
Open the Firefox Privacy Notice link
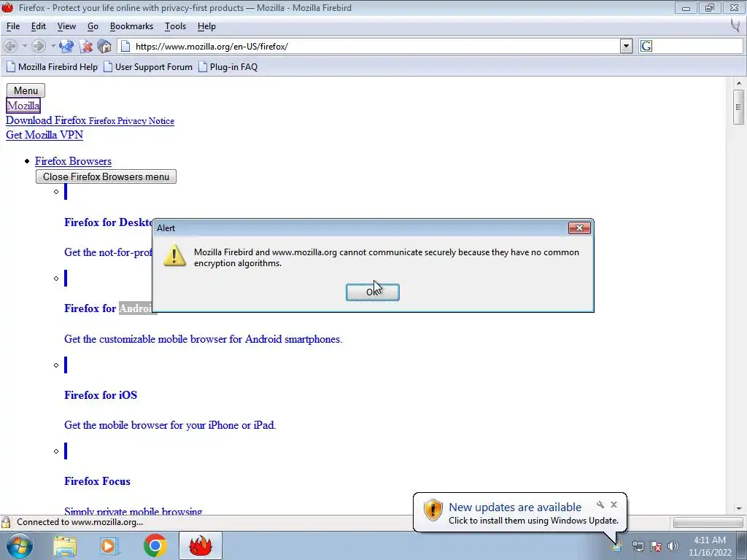(x=131, y=121)
